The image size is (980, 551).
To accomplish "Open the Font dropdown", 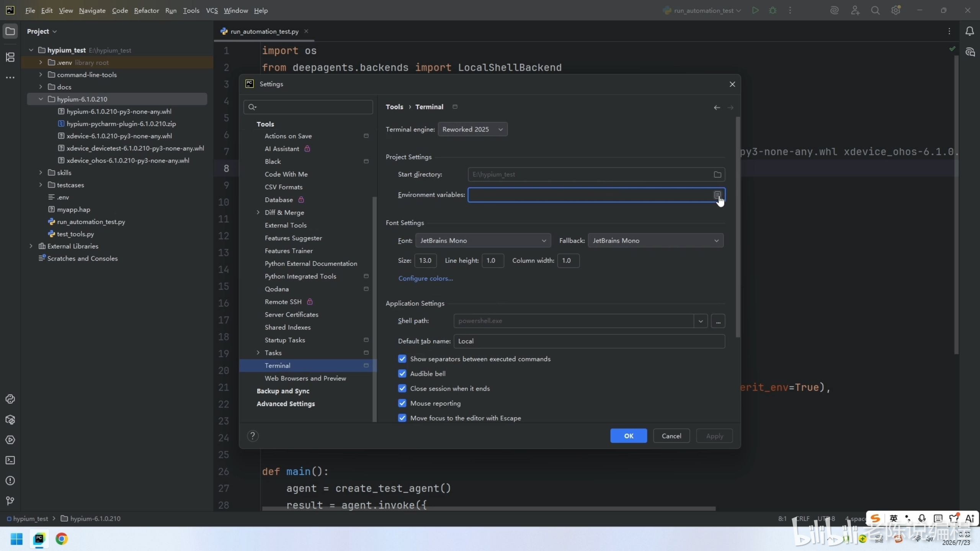I will pos(483,240).
